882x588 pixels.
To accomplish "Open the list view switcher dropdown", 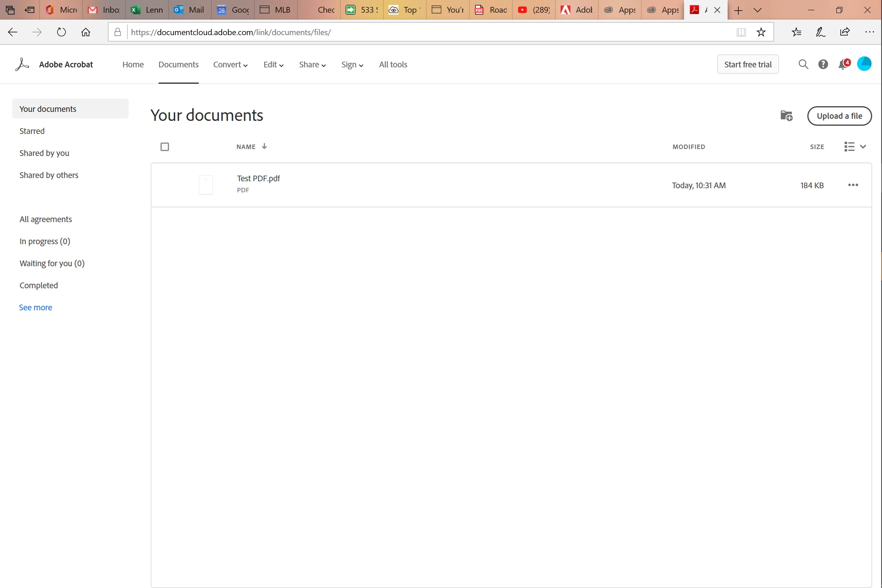I will [x=855, y=147].
